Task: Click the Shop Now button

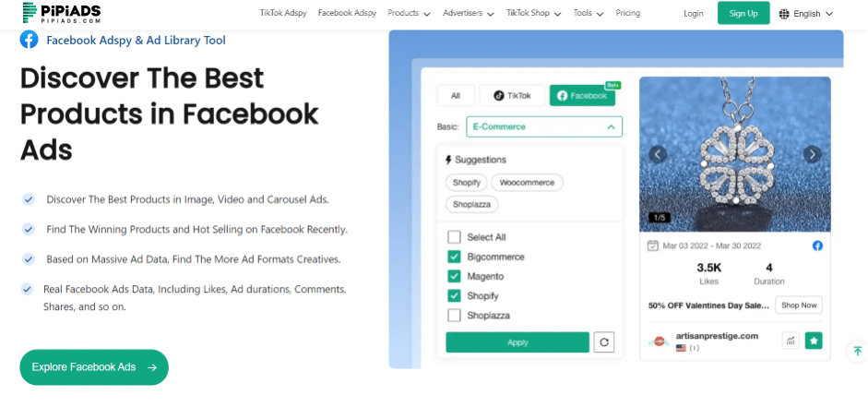Action: (799, 305)
